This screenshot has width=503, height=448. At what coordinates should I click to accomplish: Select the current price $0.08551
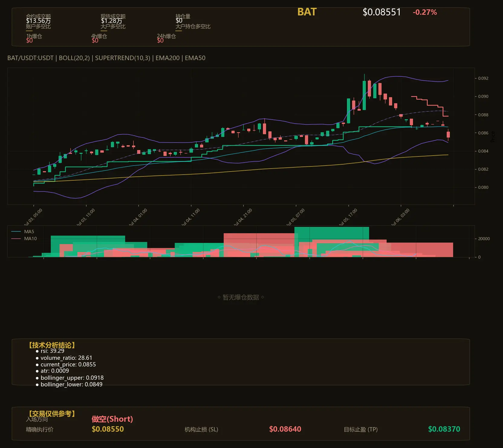pyautogui.click(x=381, y=12)
